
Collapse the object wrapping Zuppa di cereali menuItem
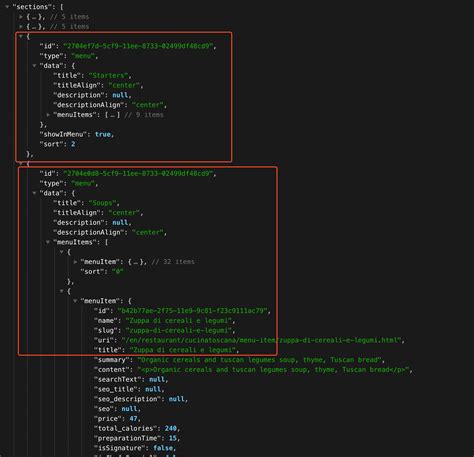pos(62,291)
